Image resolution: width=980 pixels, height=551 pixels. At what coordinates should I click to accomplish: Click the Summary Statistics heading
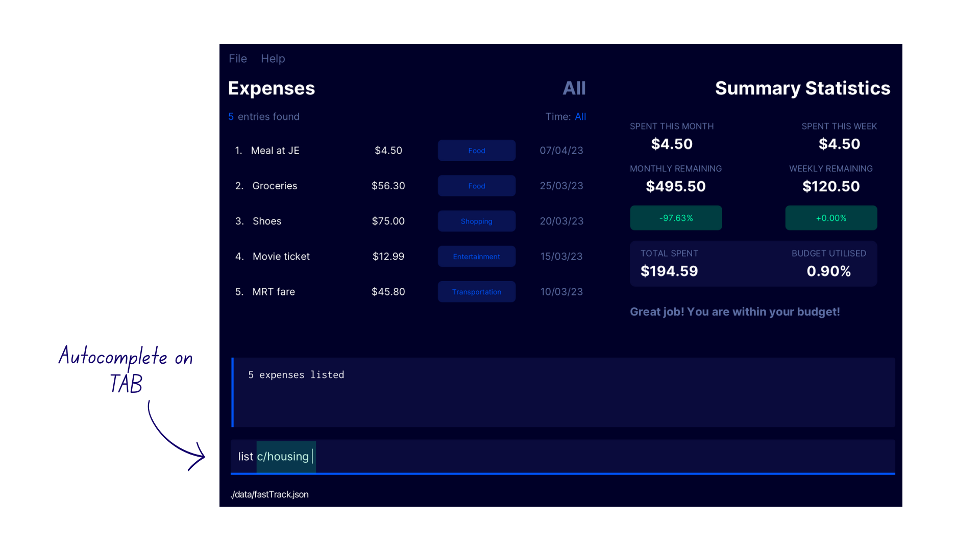click(x=802, y=88)
